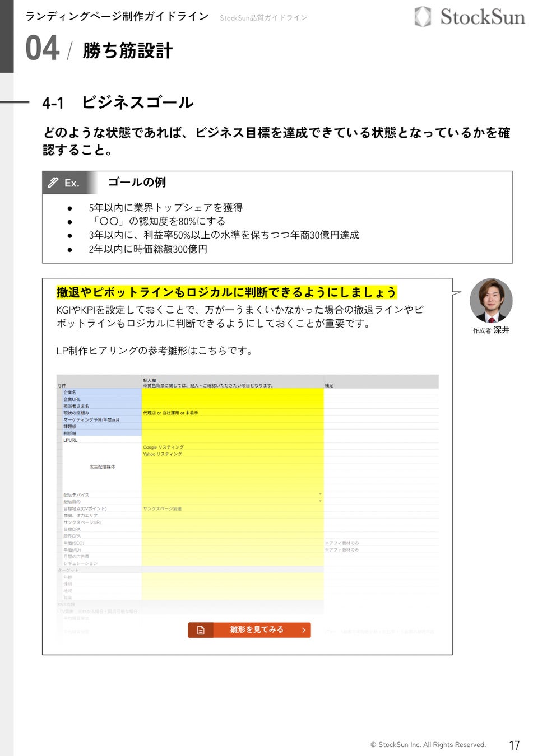Screen dimensions: 533x756
Task: Click the ゴールの例 title
Action: (137, 183)
